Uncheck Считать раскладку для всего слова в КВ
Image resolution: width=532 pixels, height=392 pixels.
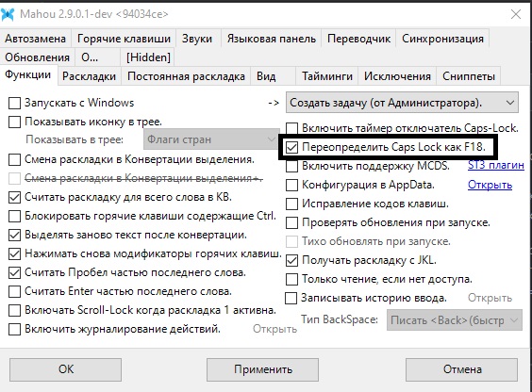[14, 198]
